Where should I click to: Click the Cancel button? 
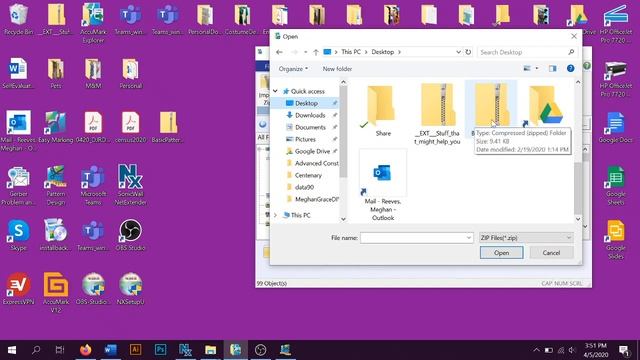pyautogui.click(x=551, y=253)
